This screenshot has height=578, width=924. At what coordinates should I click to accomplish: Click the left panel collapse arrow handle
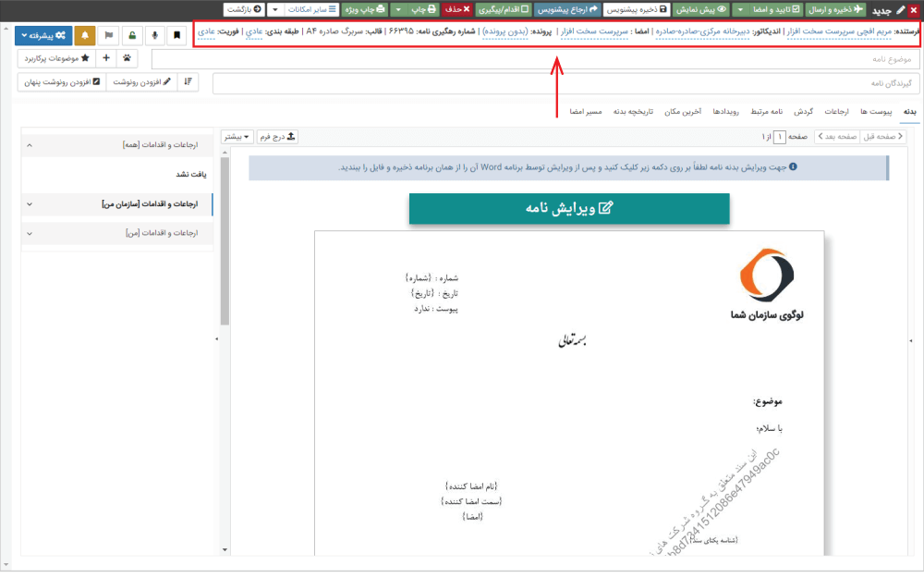[216, 339]
